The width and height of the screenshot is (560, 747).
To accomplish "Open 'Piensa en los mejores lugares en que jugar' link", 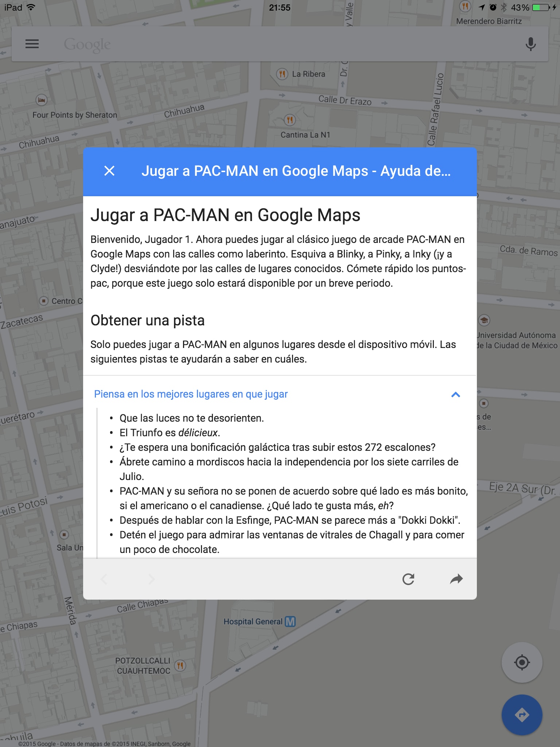I will 191,394.
